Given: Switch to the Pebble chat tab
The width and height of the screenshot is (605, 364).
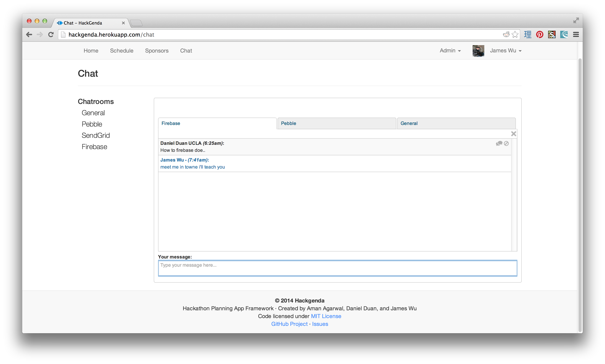Looking at the screenshot, I should click(x=337, y=123).
